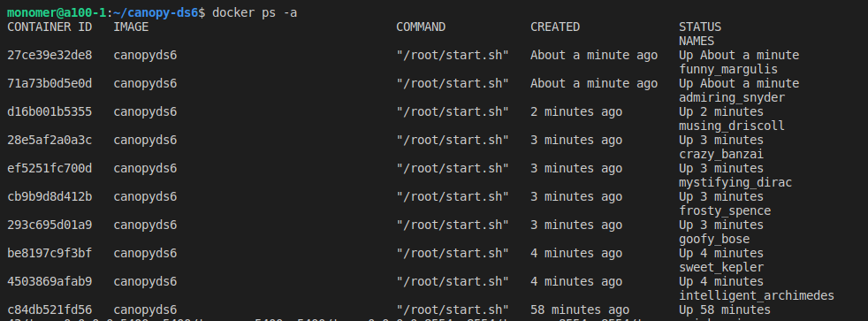868x321 pixels.
Task: Select the name musing_driscoll
Action: tap(732, 126)
